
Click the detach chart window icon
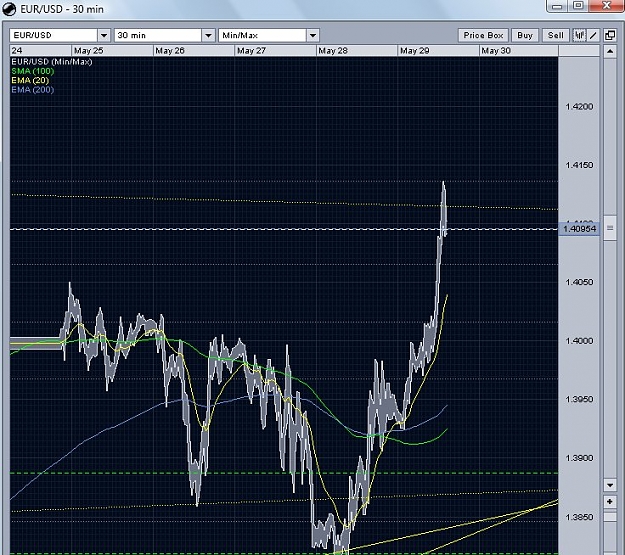(610, 35)
